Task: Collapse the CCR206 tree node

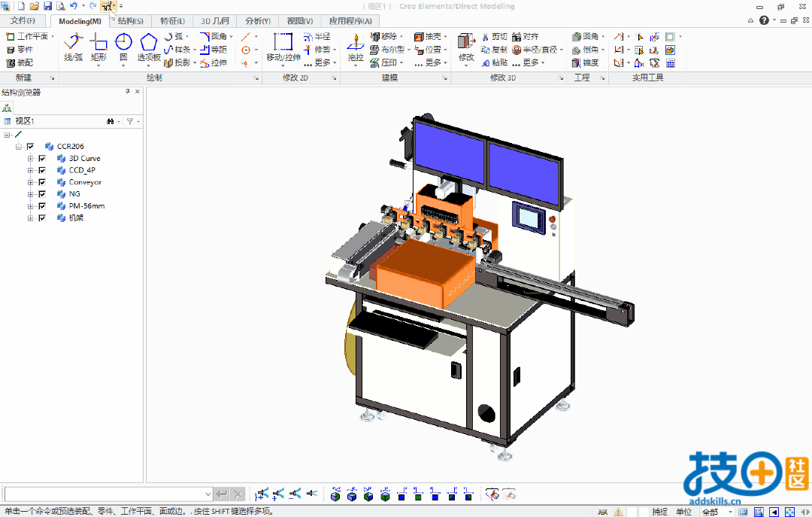Action: [19, 146]
